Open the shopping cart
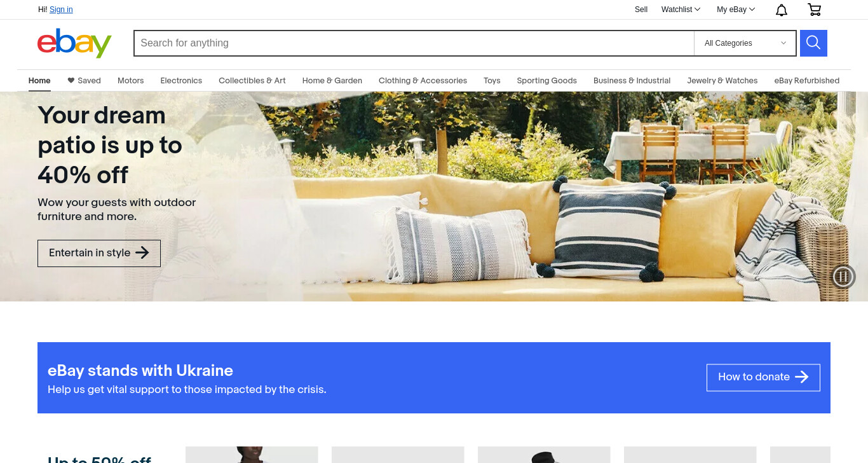868x463 pixels. 814,10
